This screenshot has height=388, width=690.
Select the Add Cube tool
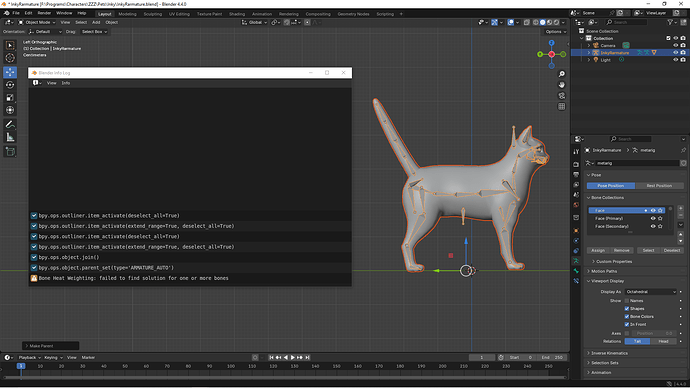click(10, 152)
